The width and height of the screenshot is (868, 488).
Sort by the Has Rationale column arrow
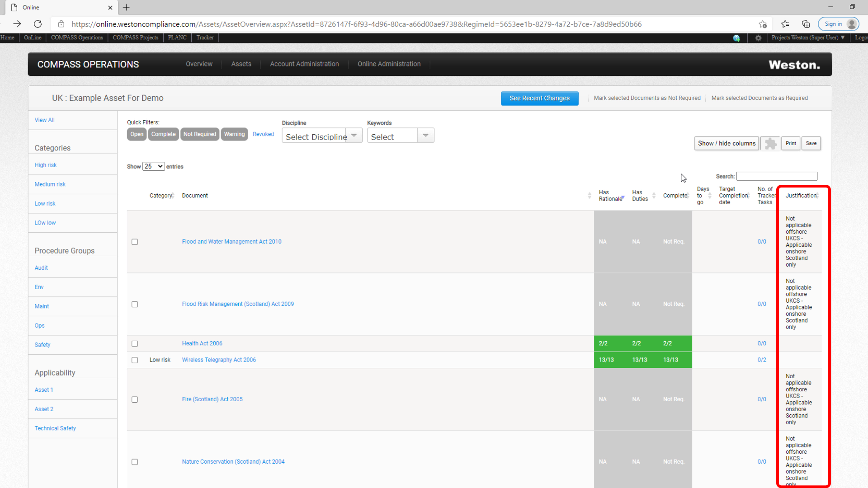(x=623, y=198)
